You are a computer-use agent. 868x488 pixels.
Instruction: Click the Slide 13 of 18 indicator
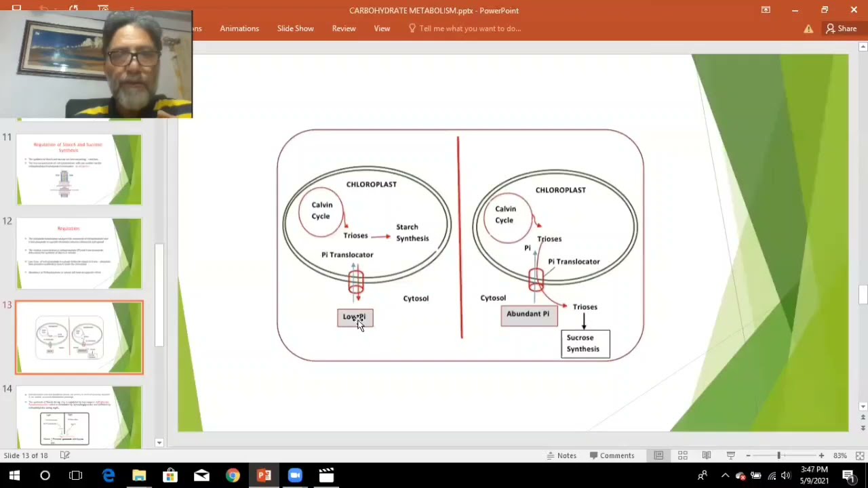26,455
